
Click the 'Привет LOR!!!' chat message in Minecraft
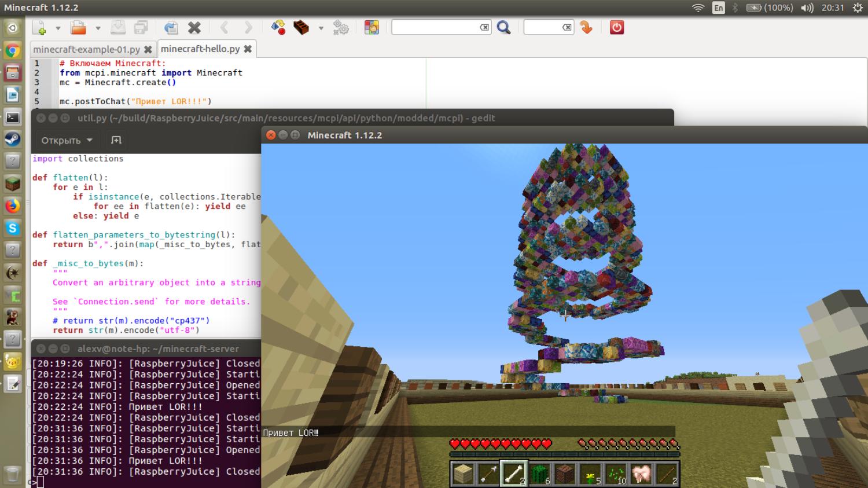point(290,432)
